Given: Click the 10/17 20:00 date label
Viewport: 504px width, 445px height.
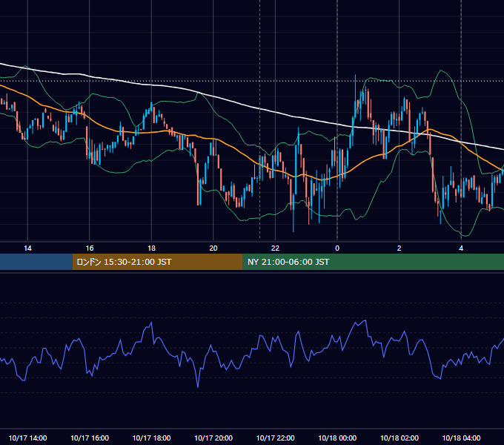Looking at the screenshot, I should 213,438.
